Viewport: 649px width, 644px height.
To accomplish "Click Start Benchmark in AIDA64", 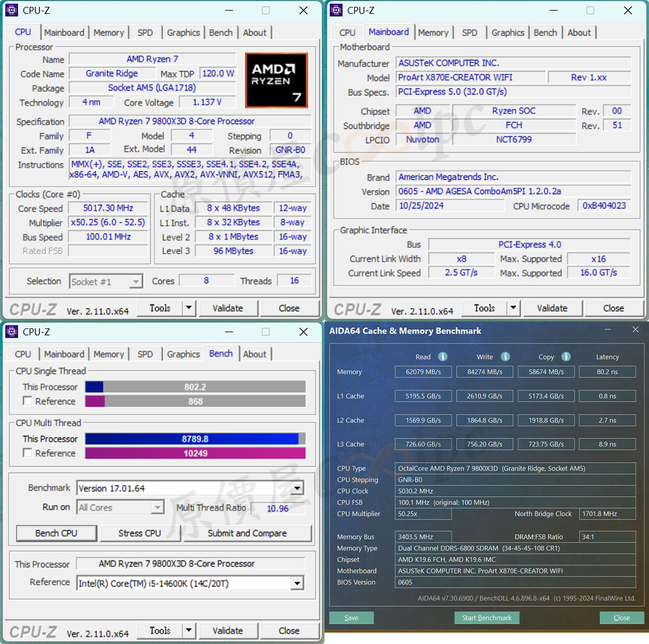I will click(487, 617).
